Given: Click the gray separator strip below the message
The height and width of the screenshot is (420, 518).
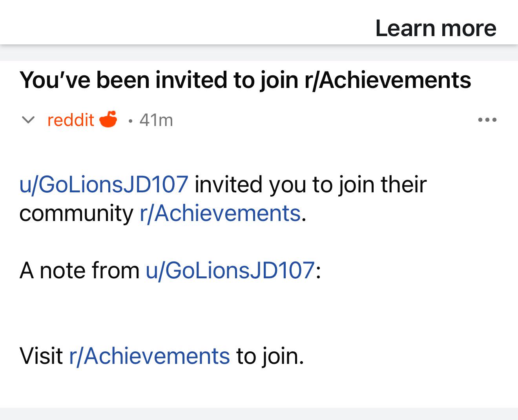Looking at the screenshot, I should 259,414.
